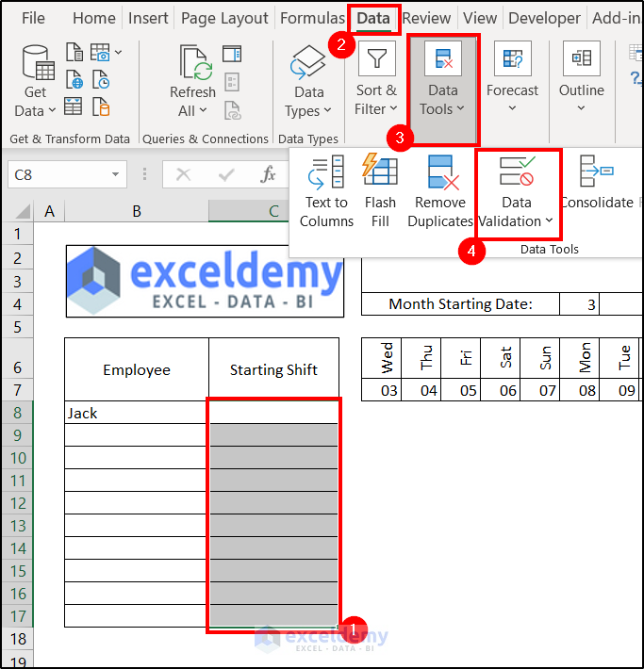Click the Recent Sources icon
This screenshot has width=644, height=669.
[101, 79]
